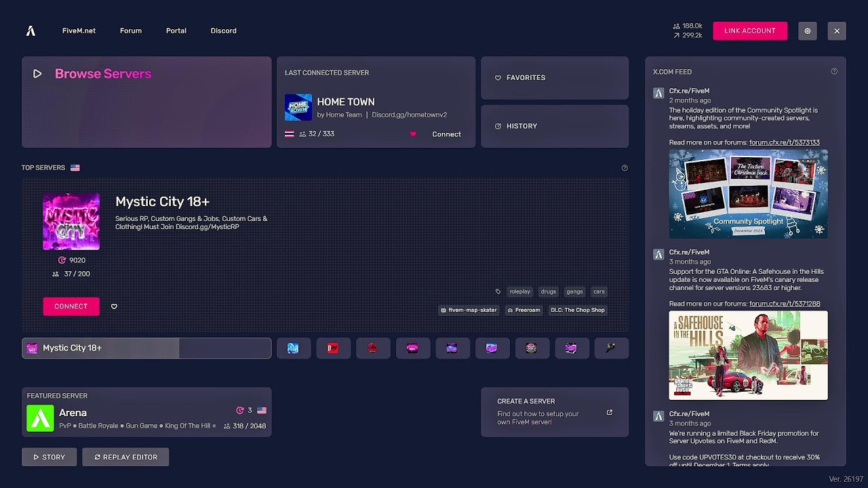Screen dimensions: 868x488
Task: Click the green Arena featured server logo
Action: click(40, 418)
